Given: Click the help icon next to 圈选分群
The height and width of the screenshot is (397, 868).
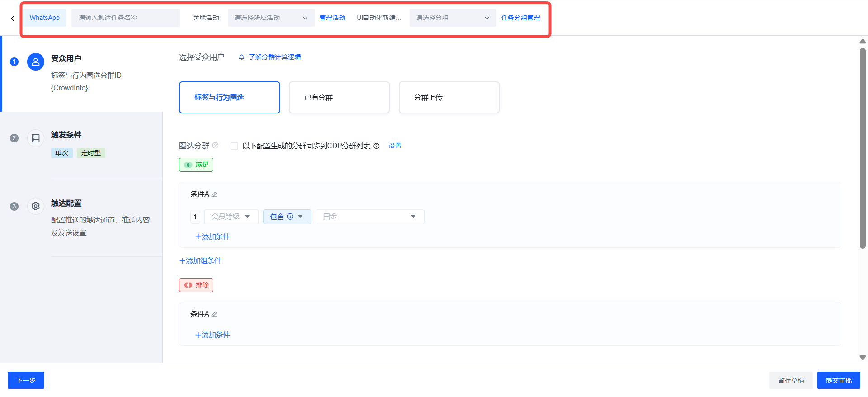Looking at the screenshot, I should click(216, 146).
